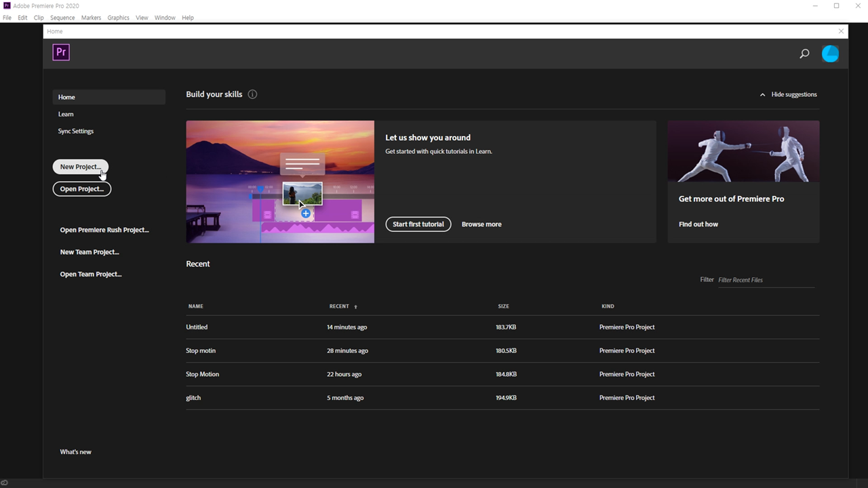
Task: Click Open Premiere Rush Project
Action: pos(104,230)
